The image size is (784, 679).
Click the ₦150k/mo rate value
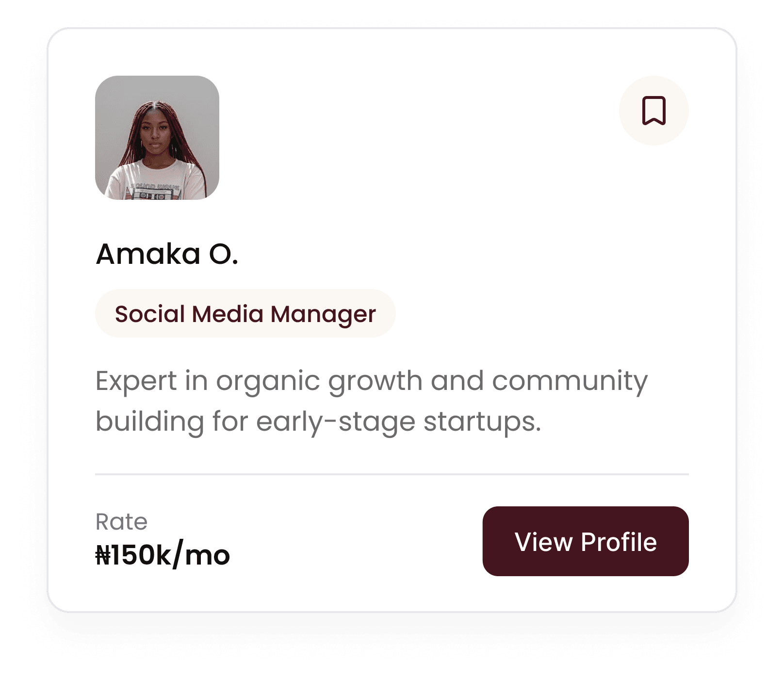click(x=163, y=555)
